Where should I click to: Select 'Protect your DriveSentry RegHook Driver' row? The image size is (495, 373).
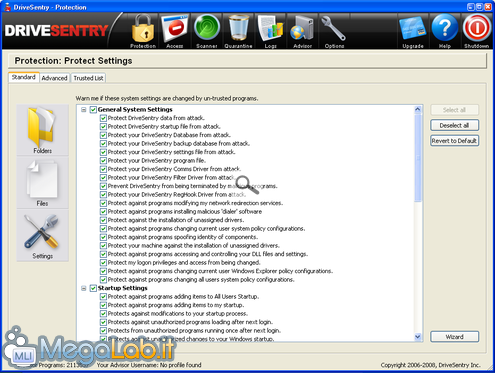click(177, 195)
